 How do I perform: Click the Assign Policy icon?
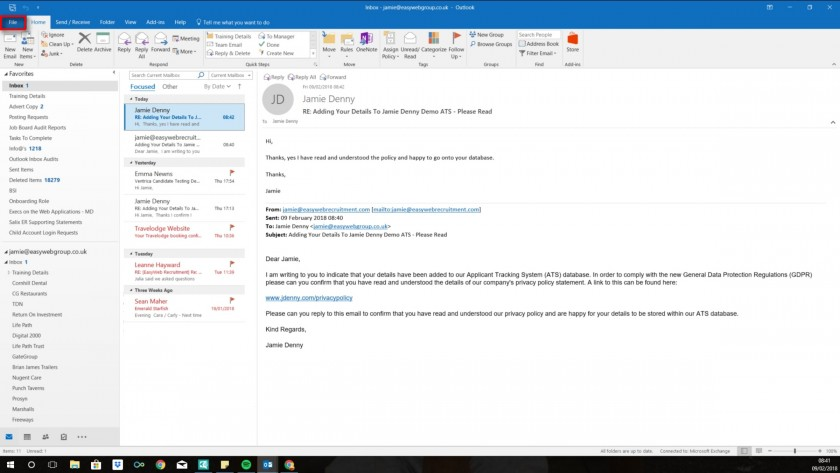(390, 39)
